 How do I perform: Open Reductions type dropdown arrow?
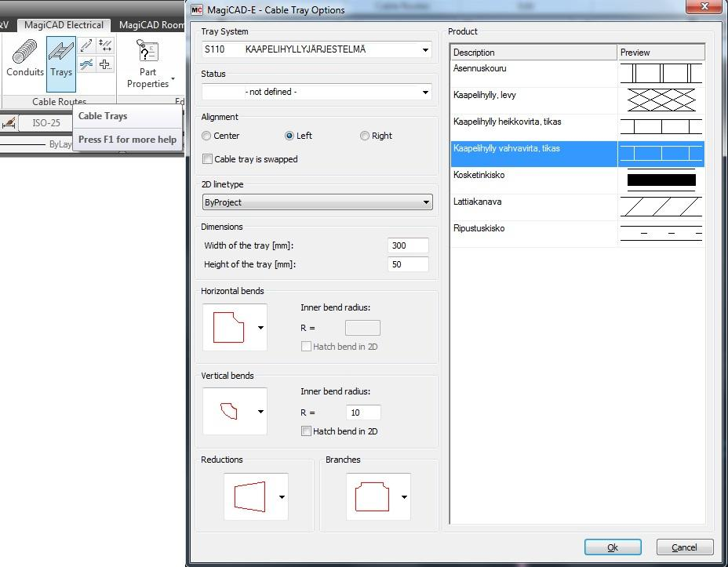282,497
